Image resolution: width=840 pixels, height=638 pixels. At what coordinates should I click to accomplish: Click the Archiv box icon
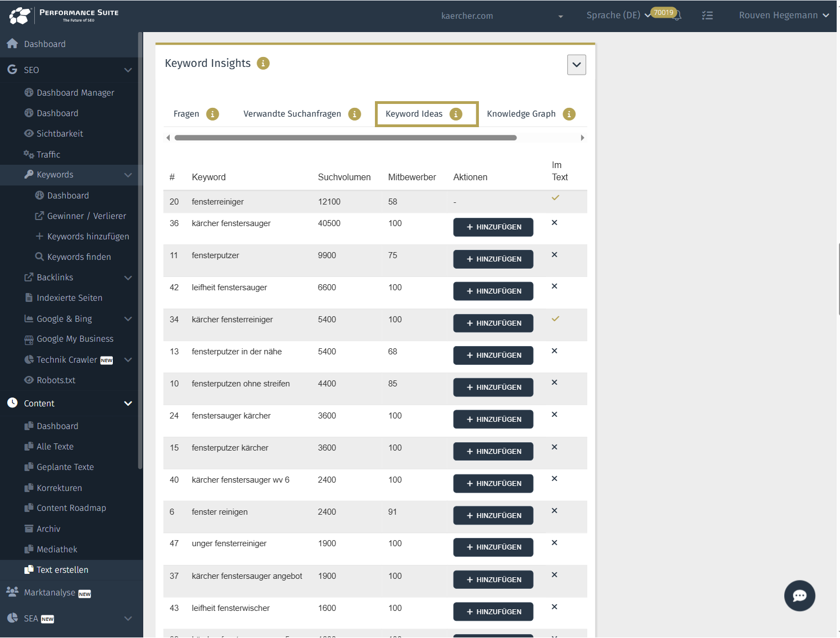pyautogui.click(x=29, y=529)
